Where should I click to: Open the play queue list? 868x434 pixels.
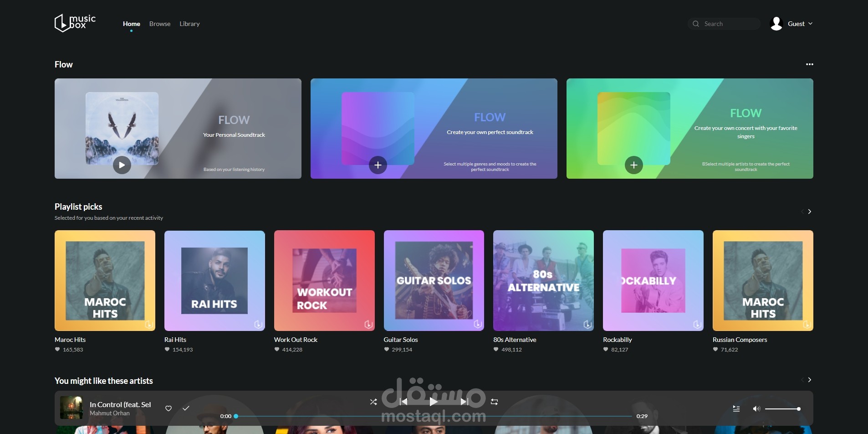[736, 408]
